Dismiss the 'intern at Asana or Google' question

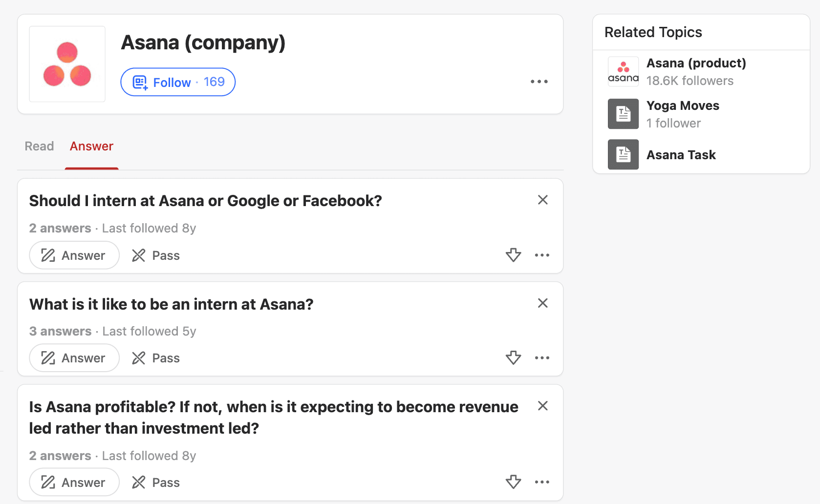click(542, 200)
